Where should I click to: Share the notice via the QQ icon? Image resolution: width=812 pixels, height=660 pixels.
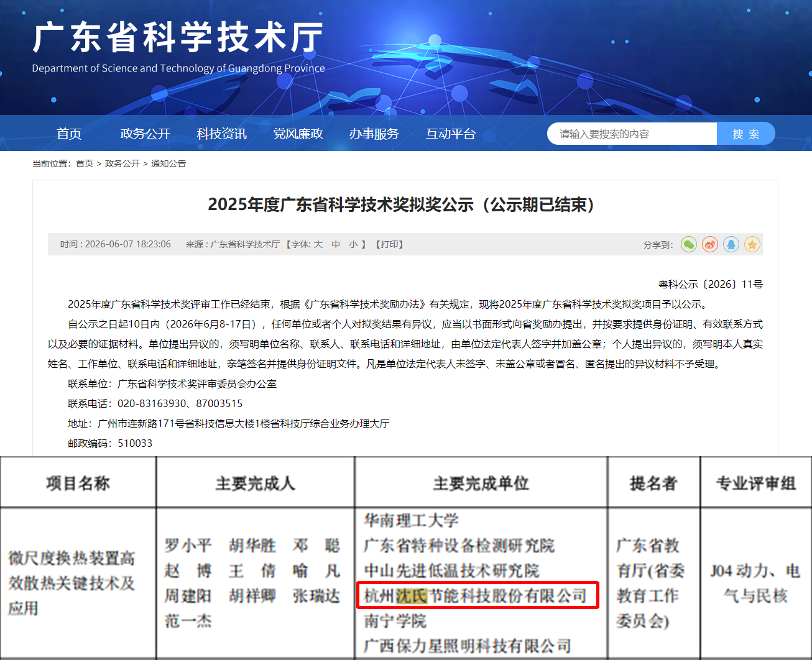pyautogui.click(x=731, y=244)
